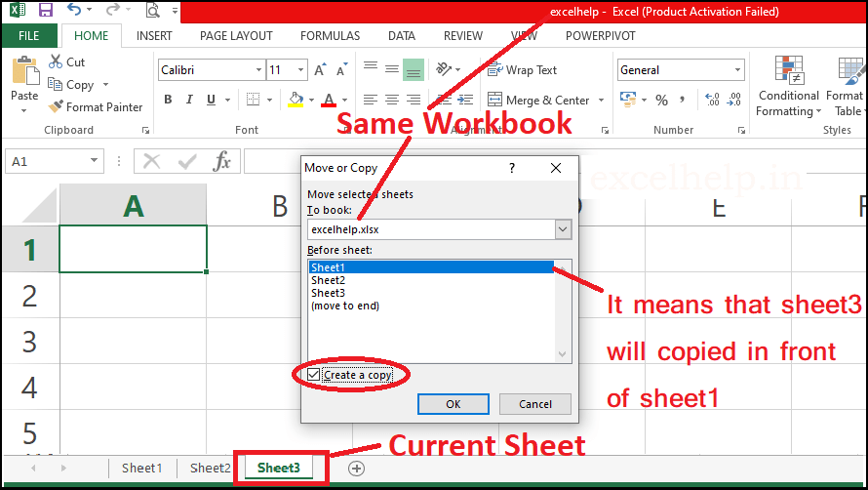Toggle Bold formatting

[169, 100]
